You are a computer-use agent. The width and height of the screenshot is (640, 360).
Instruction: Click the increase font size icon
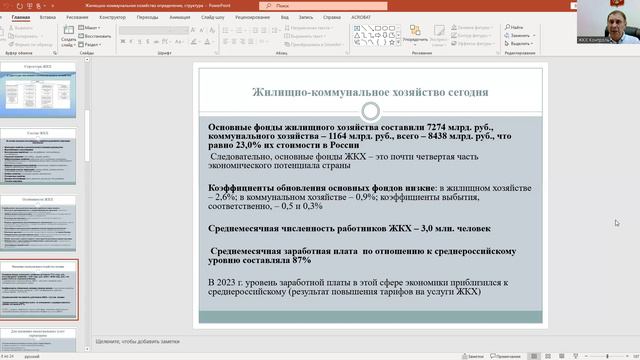pos(193,30)
